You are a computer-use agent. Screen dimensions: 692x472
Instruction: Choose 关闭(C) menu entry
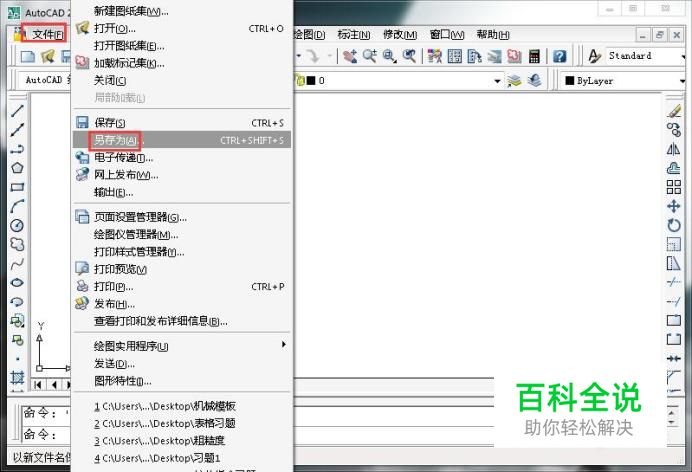point(182,80)
